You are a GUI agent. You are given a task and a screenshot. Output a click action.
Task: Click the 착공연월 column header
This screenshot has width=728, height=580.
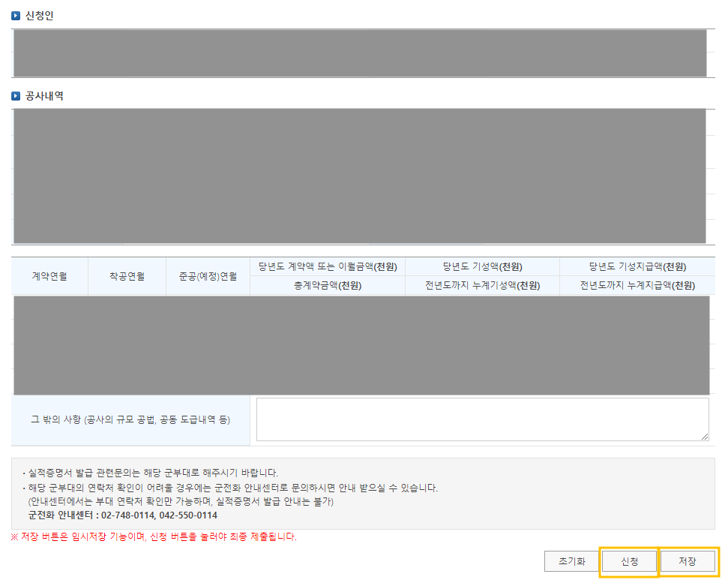click(127, 277)
